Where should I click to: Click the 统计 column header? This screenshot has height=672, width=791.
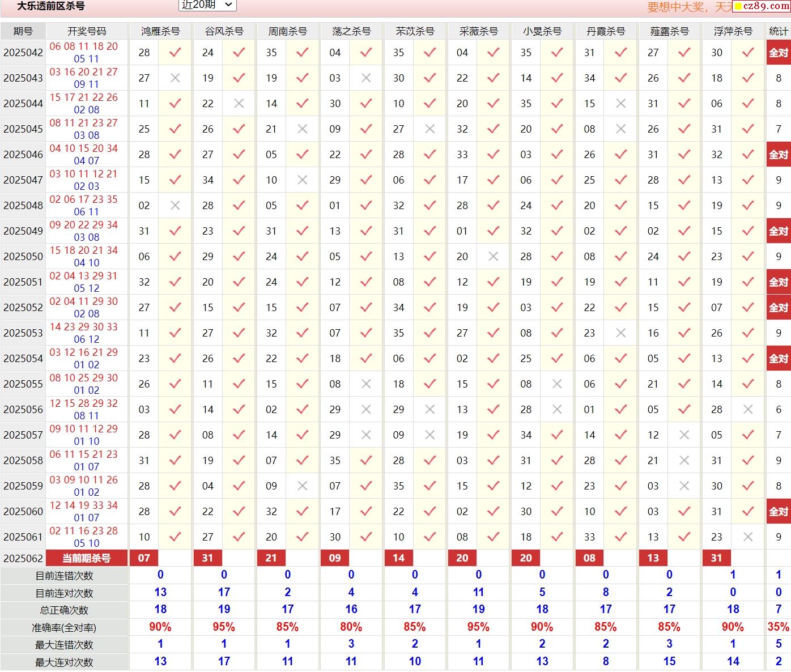[779, 31]
